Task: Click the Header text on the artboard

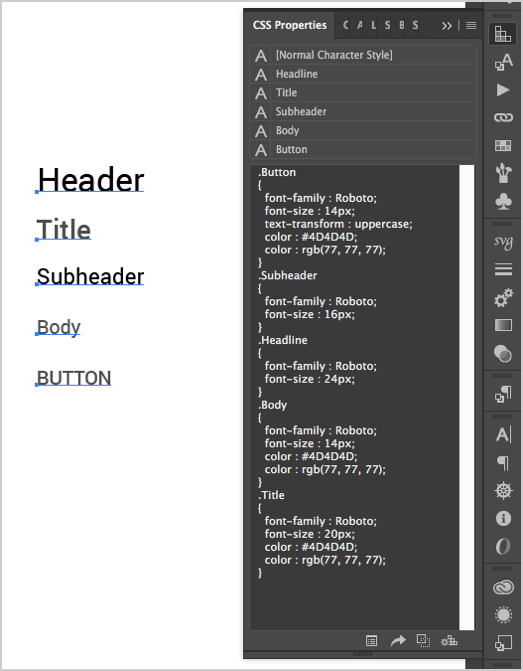Action: click(91, 180)
